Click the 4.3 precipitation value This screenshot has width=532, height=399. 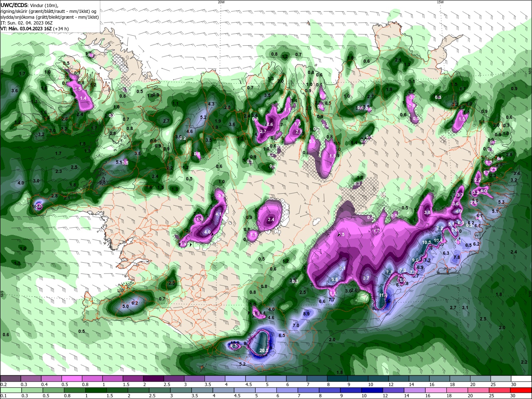click(211, 104)
